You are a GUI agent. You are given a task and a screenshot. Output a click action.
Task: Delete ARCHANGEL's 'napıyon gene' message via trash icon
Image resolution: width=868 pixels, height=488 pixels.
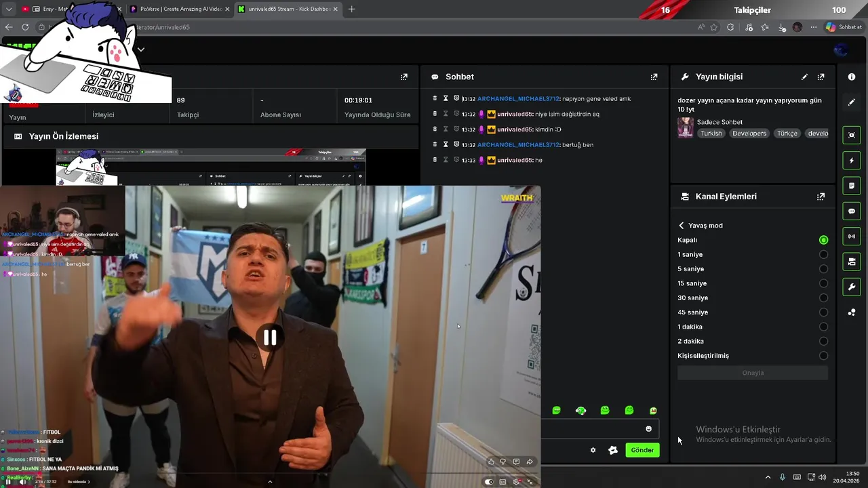pos(435,98)
